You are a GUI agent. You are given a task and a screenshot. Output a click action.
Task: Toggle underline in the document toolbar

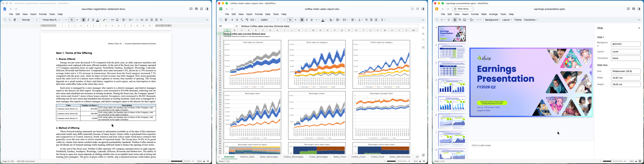click(93, 20)
